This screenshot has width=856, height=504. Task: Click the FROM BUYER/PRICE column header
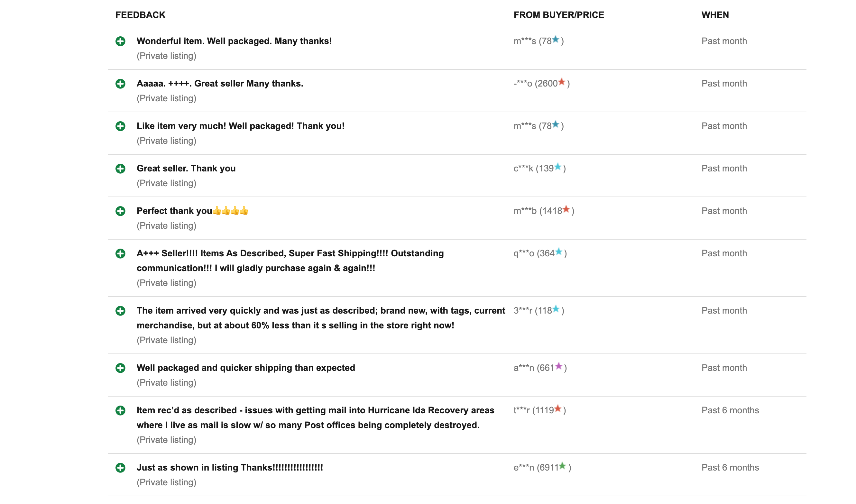[559, 15]
